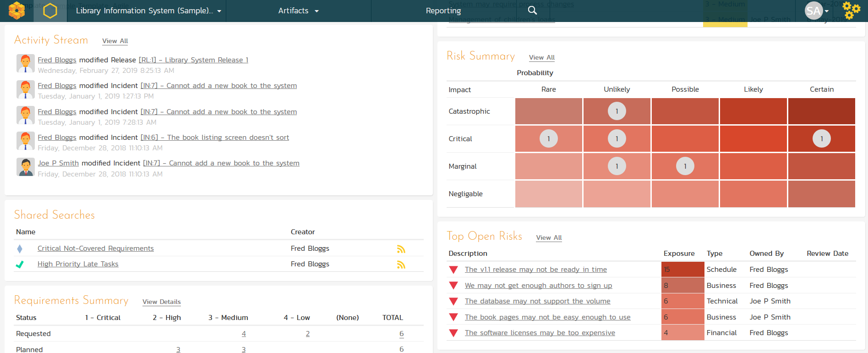This screenshot has width=868, height=353.
Task: Click the search magnifier icon
Action: tap(532, 11)
